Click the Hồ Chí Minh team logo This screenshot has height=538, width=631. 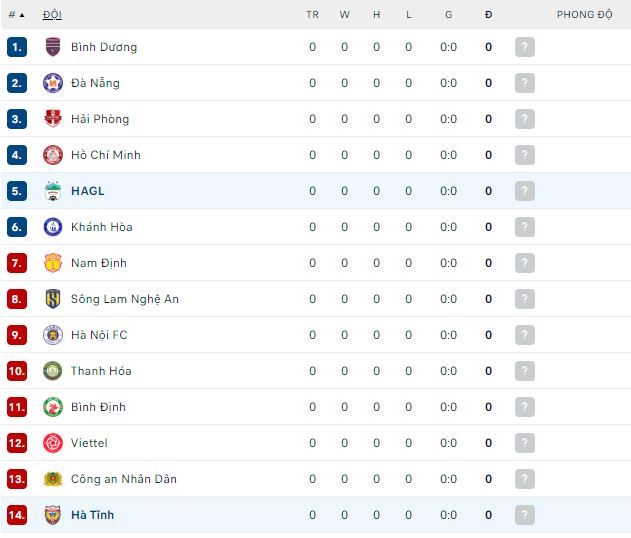pyautogui.click(x=53, y=155)
